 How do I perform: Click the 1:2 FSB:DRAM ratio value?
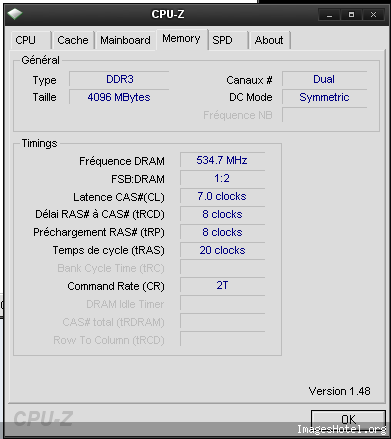222,178
